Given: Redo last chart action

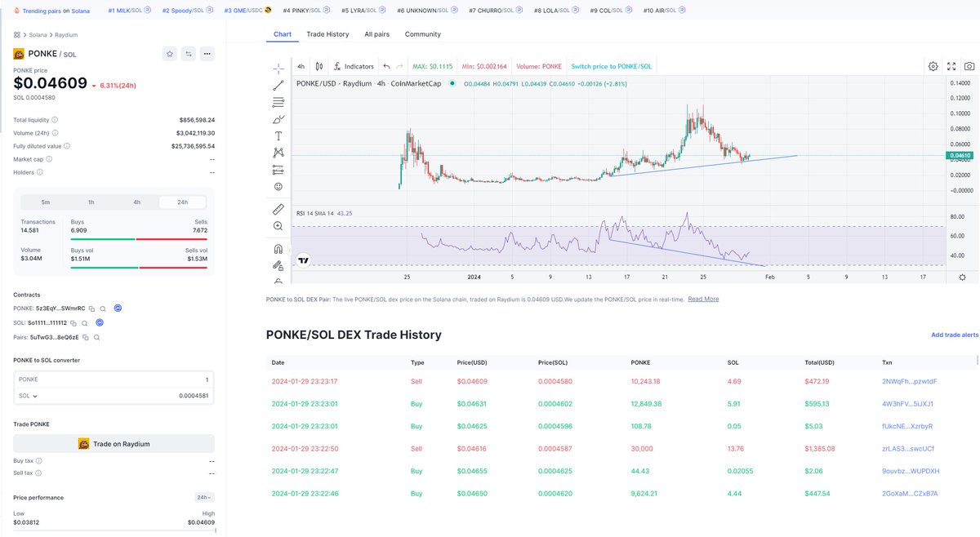Looking at the screenshot, I should click(399, 66).
